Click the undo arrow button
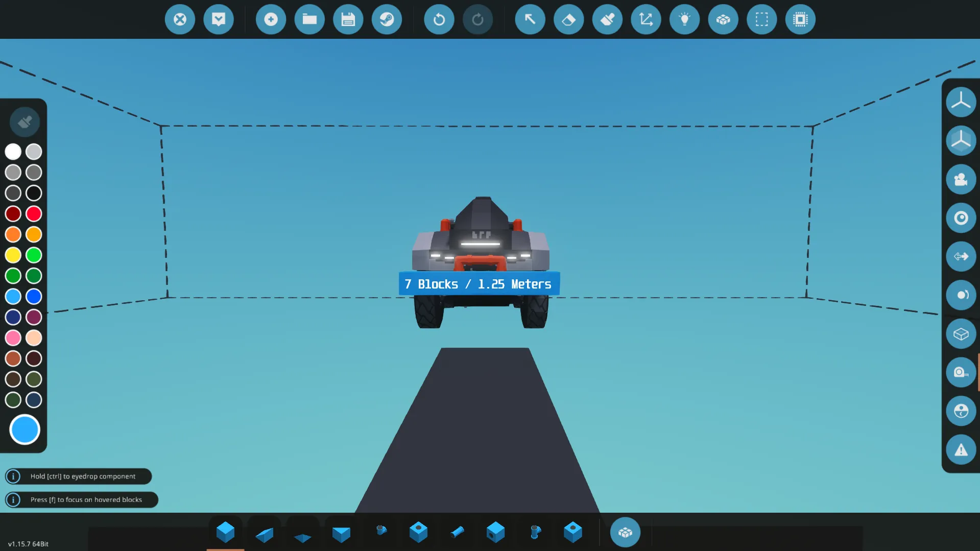The width and height of the screenshot is (980, 551). 439,19
